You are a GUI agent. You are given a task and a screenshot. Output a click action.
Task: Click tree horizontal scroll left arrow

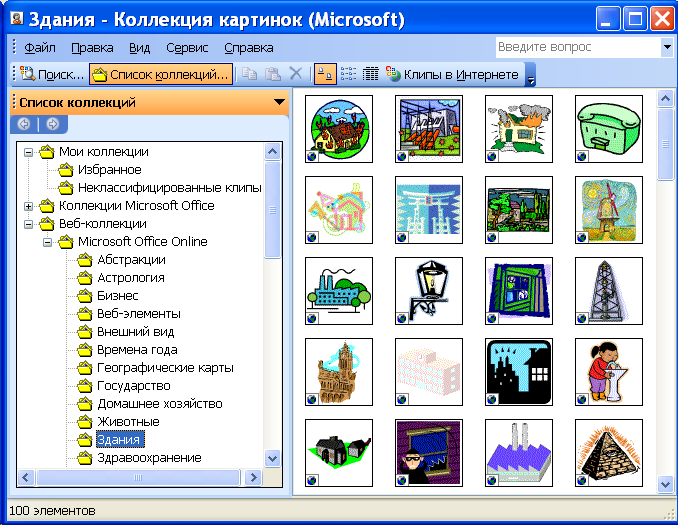coord(26,478)
